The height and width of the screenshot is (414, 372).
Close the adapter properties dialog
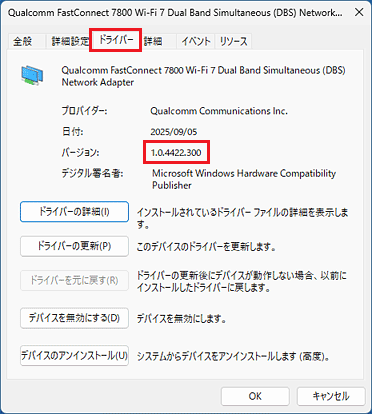click(x=359, y=12)
